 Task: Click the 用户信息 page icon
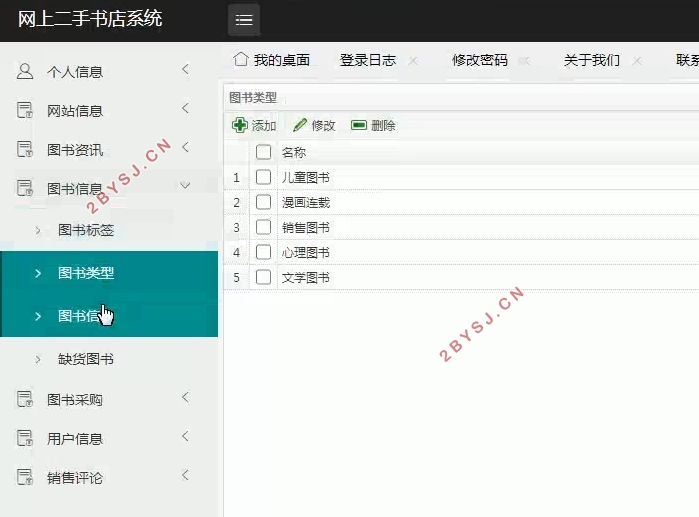coord(25,438)
